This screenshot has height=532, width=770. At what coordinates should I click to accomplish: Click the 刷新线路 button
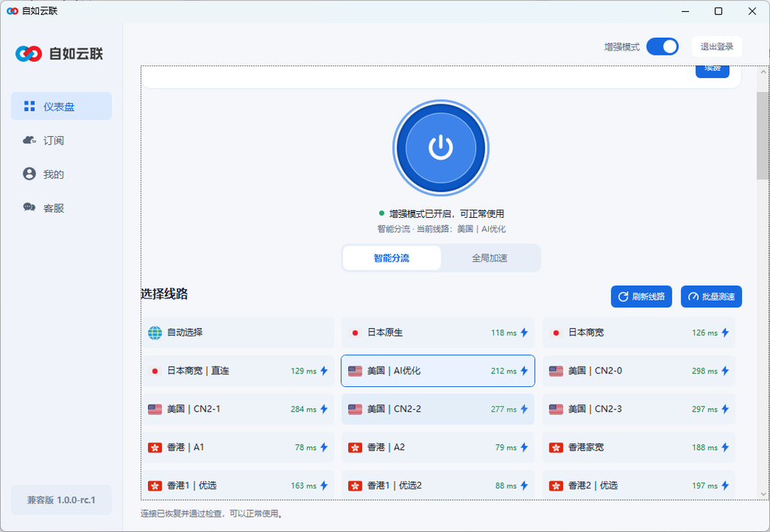[x=641, y=296]
